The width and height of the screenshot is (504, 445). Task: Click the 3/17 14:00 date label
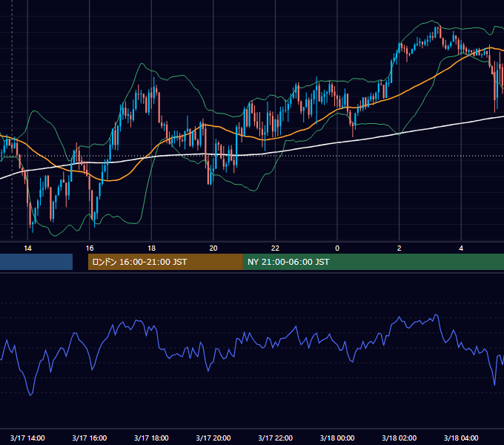coord(27,438)
